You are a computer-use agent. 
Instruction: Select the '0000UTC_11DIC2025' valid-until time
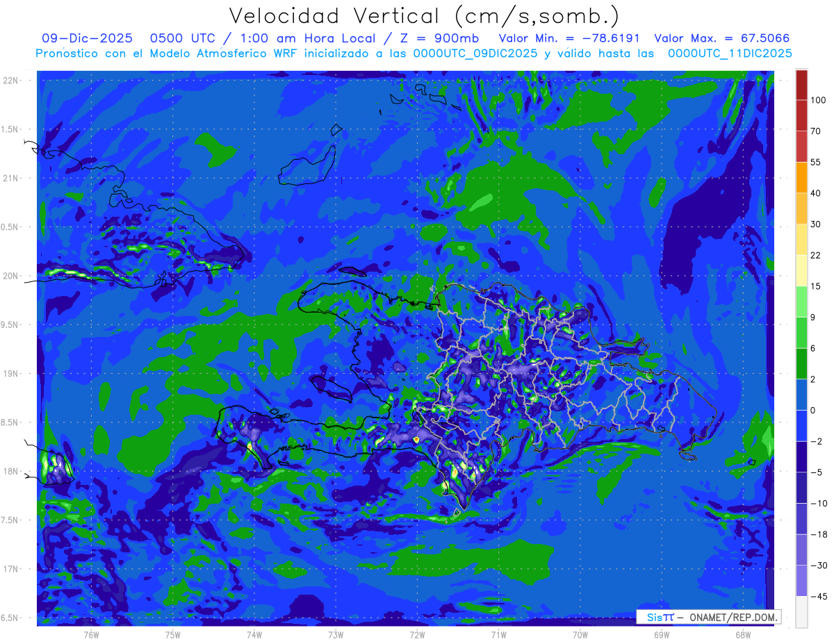[730, 53]
